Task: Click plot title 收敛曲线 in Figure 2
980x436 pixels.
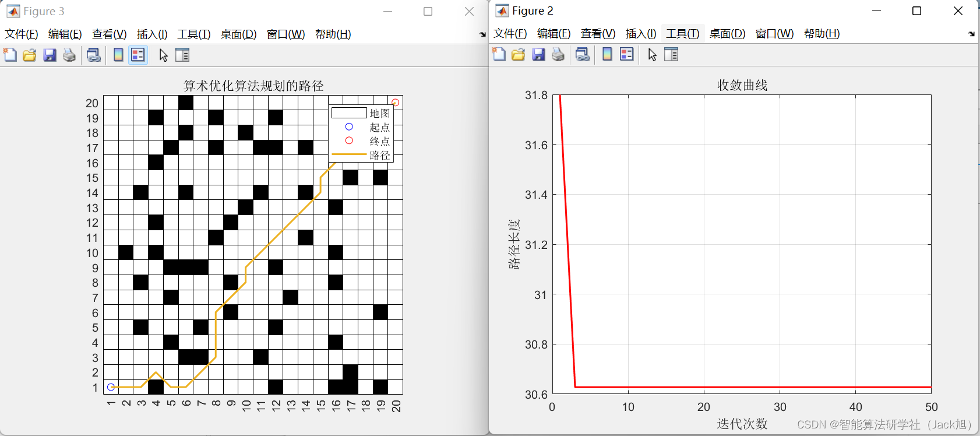Action: (x=742, y=85)
